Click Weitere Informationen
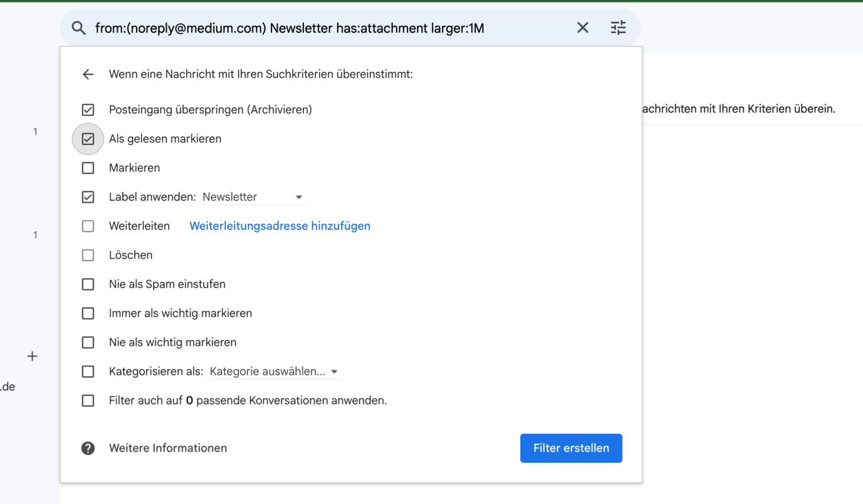Screen dimensions: 863x504 [167, 448]
